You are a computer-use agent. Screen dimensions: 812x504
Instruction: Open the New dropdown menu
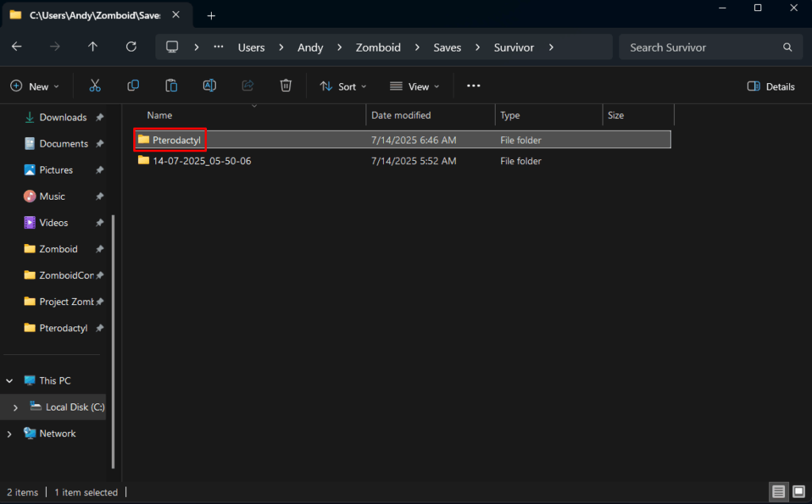[x=35, y=86]
